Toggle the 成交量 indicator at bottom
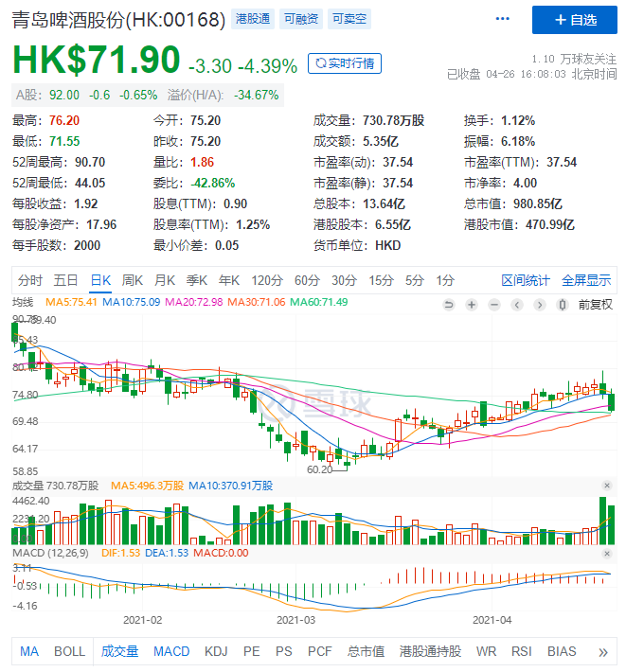This screenshot has height=672, width=626. click(119, 651)
